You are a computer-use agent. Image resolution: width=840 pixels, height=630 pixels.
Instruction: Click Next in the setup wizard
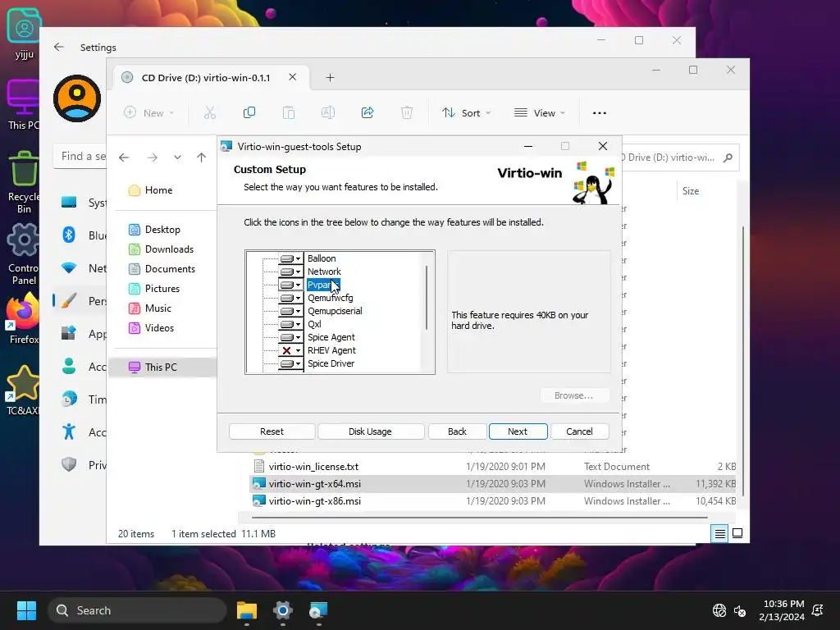pyautogui.click(x=518, y=431)
